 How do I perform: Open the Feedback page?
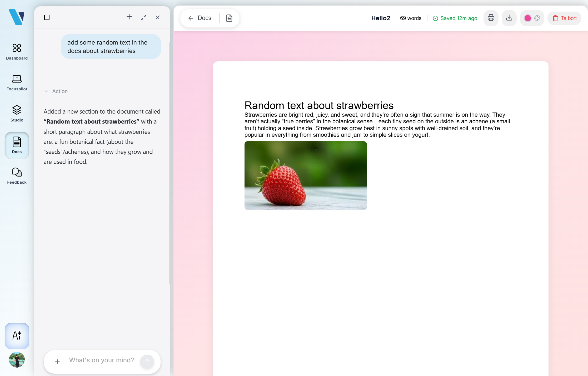[x=17, y=176]
